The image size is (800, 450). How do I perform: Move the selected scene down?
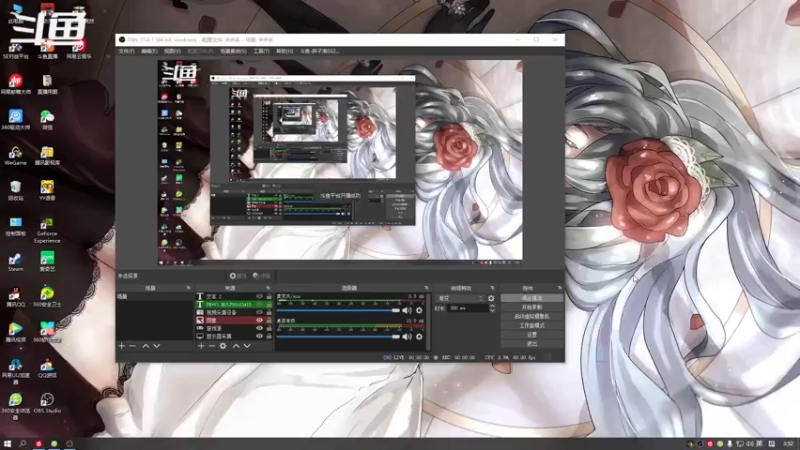pos(157,346)
